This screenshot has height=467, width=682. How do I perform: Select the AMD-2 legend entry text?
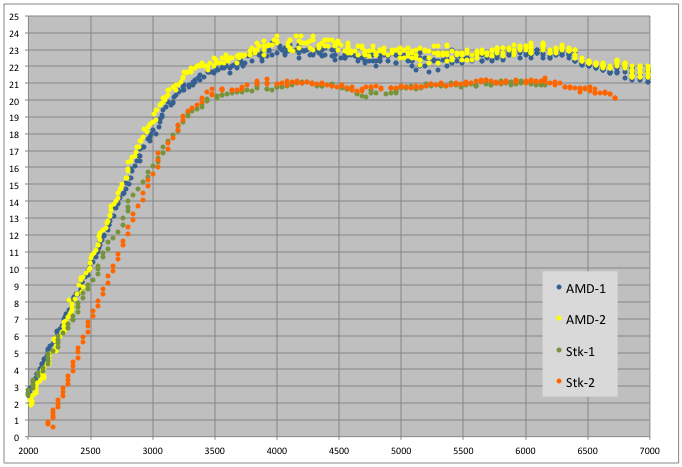click(585, 318)
